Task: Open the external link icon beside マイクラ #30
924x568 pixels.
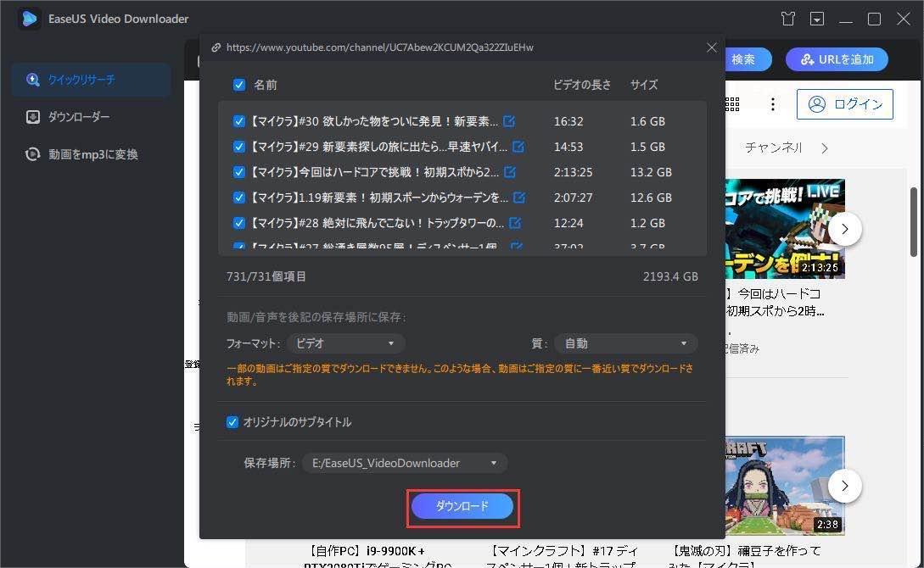Action: [x=507, y=121]
